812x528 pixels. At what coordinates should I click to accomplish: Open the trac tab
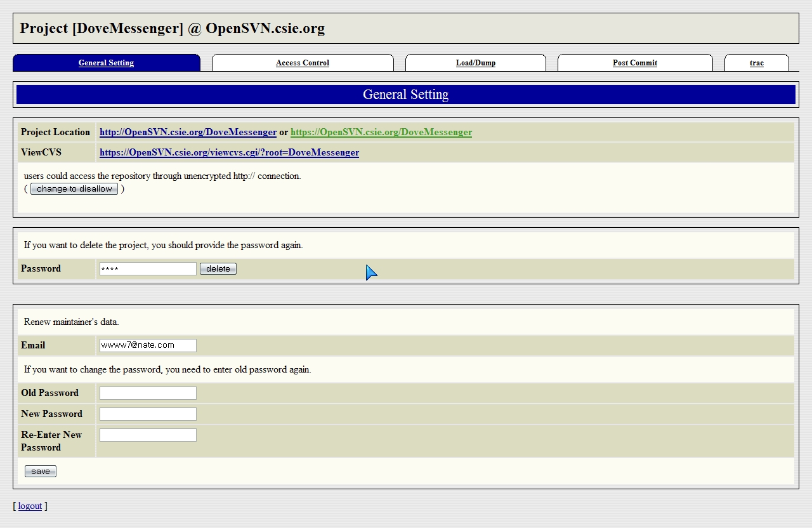(x=757, y=63)
